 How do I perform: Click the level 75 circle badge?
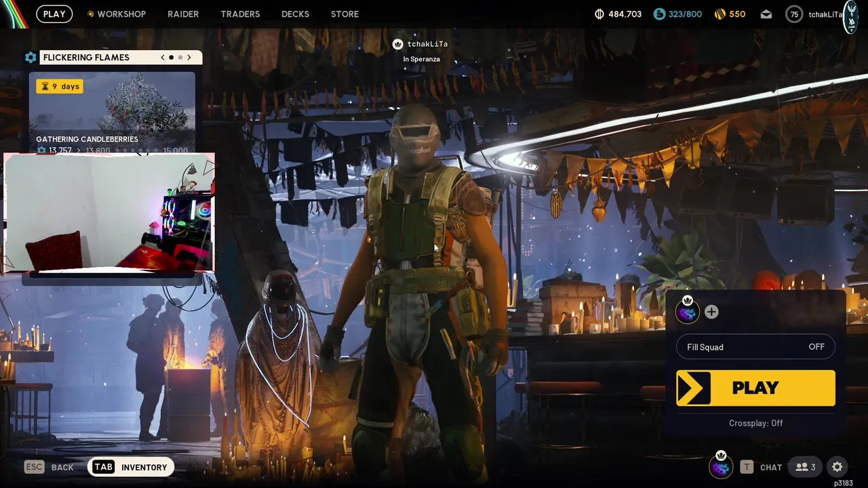pos(794,14)
